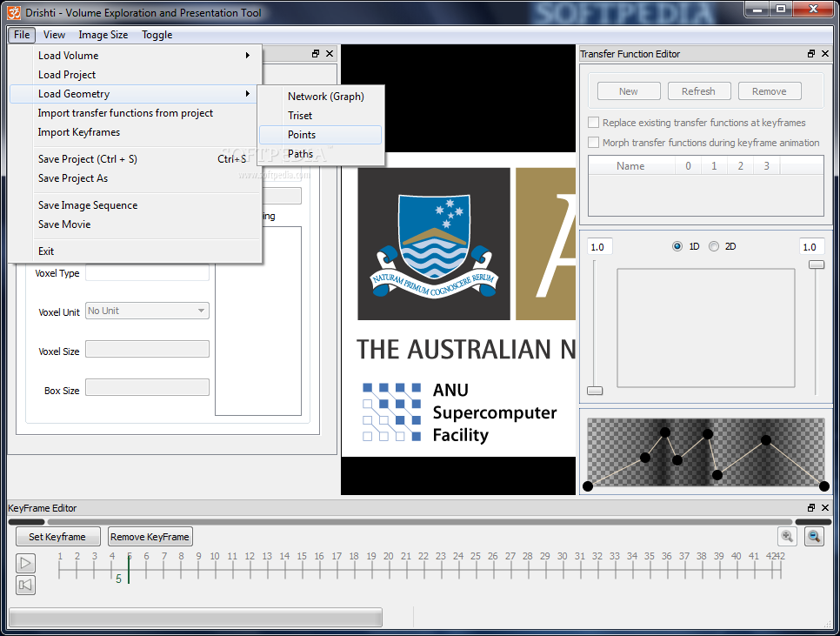Image resolution: width=840 pixels, height=636 pixels.
Task: Play the keyframe animation
Action: 25,563
